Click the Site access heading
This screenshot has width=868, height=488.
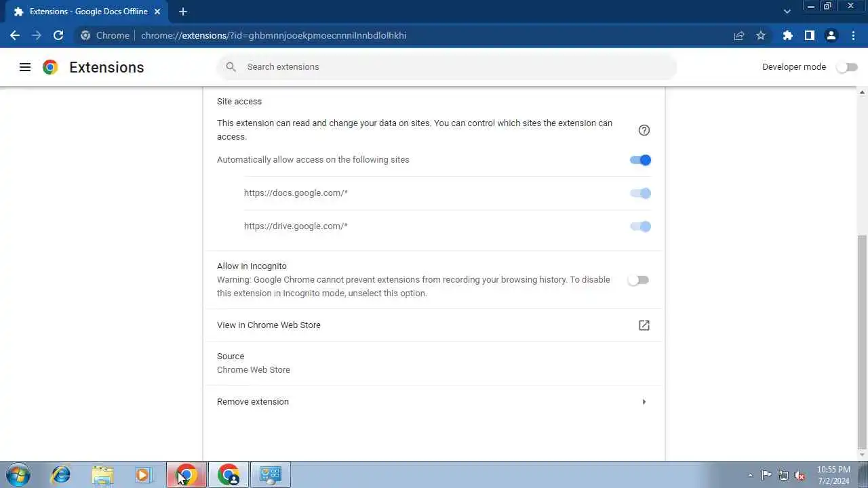(239, 102)
